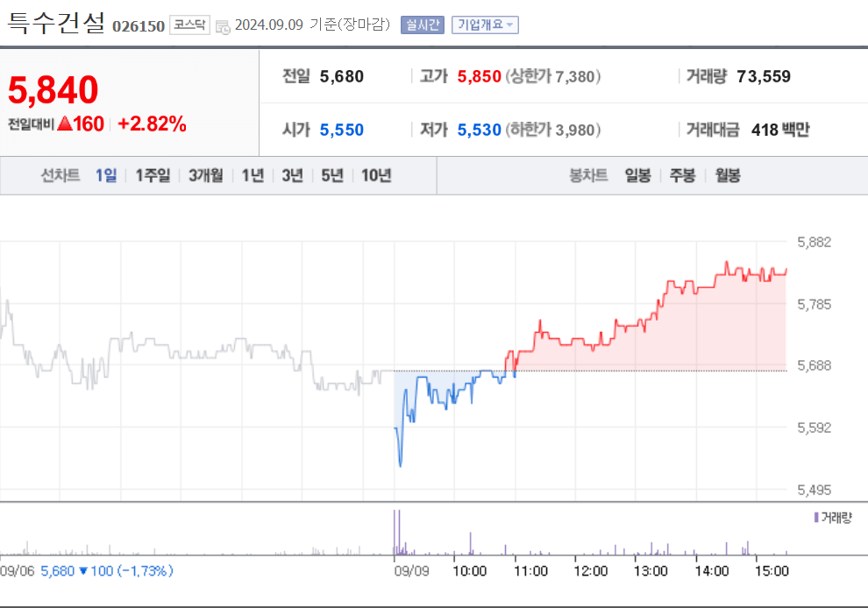This screenshot has height=608, width=868.
Task: Click the current price 5,840
Action: [x=53, y=89]
